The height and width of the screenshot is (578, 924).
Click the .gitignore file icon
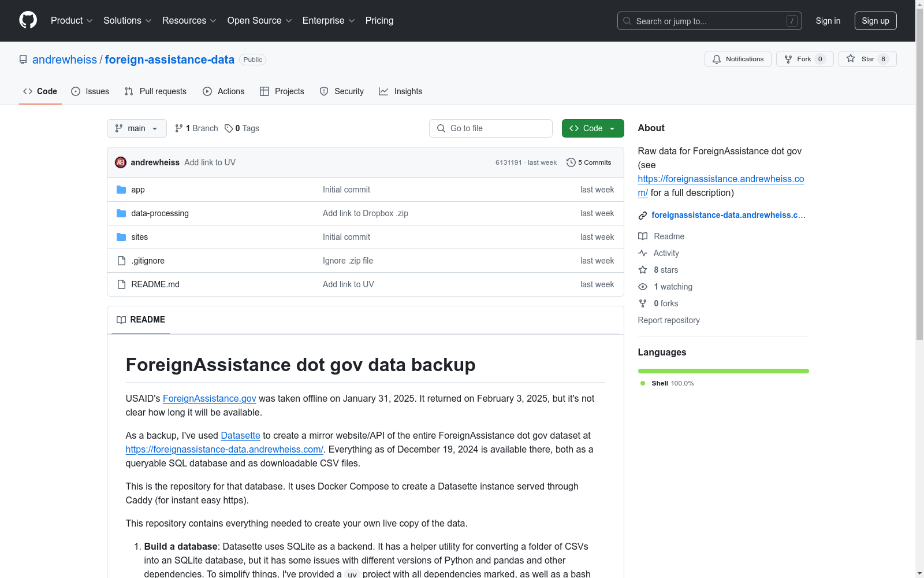(x=121, y=261)
